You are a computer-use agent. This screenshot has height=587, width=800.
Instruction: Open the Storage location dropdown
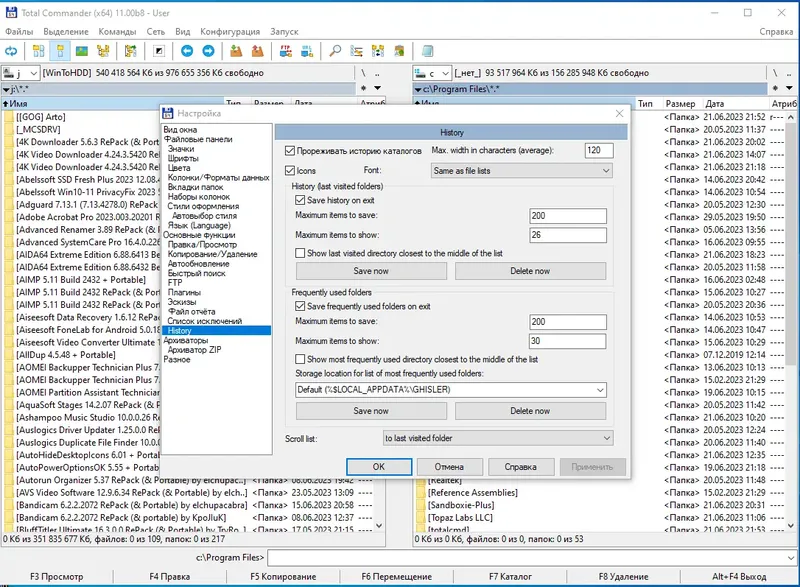(451, 389)
